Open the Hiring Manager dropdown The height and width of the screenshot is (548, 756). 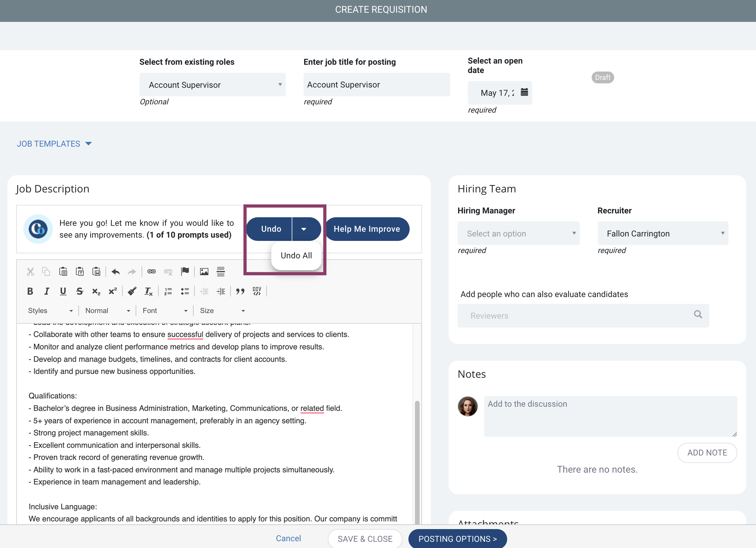(x=518, y=233)
